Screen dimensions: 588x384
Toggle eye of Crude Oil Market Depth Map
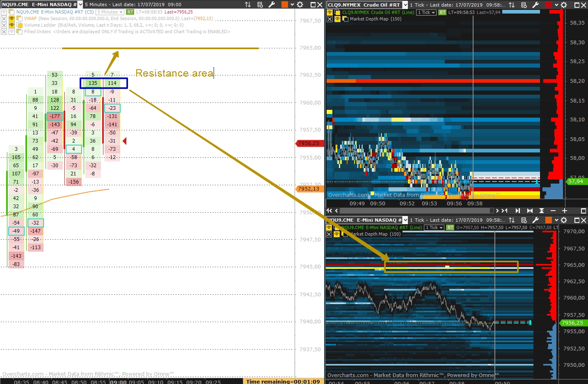[x=337, y=19]
